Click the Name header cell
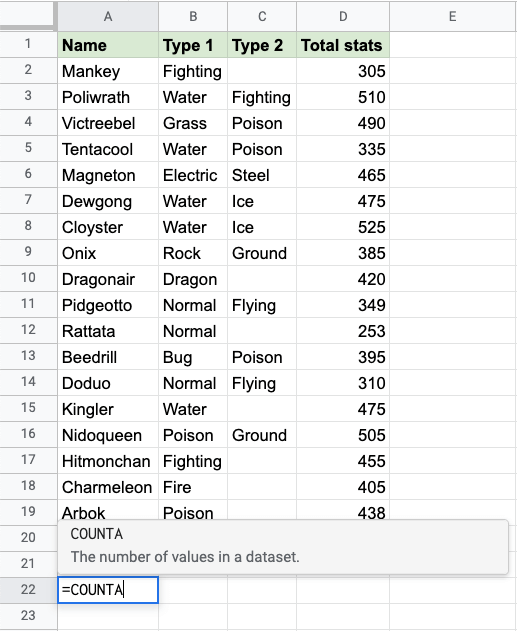 (x=108, y=45)
